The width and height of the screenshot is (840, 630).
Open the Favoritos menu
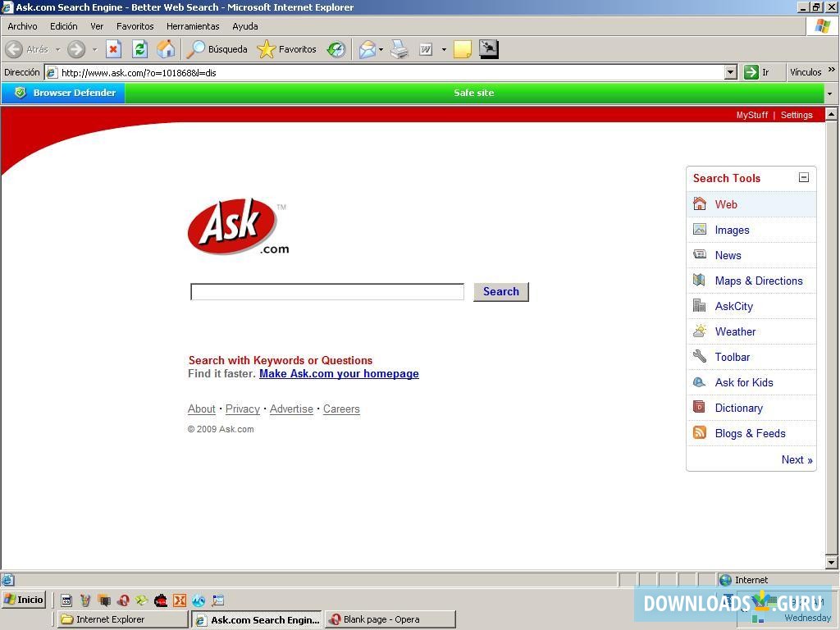135,26
